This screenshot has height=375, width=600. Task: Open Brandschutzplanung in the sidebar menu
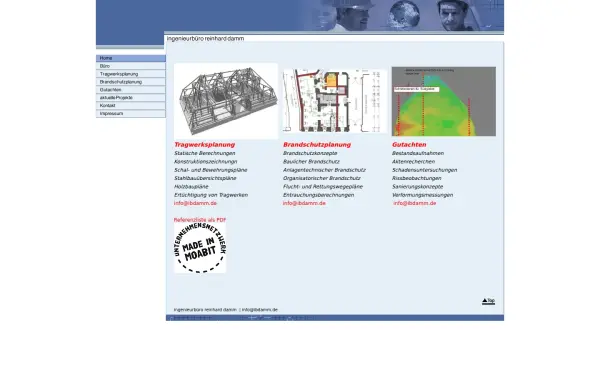pos(131,82)
